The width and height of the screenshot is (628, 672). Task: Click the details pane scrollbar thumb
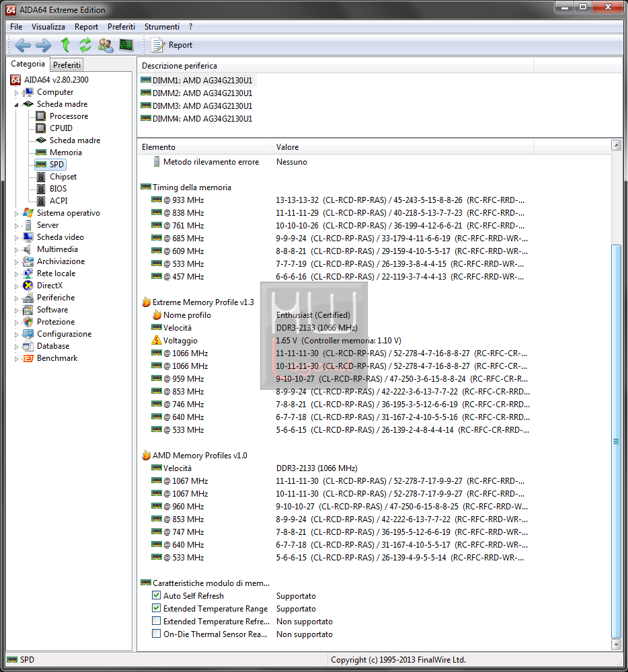click(x=616, y=442)
